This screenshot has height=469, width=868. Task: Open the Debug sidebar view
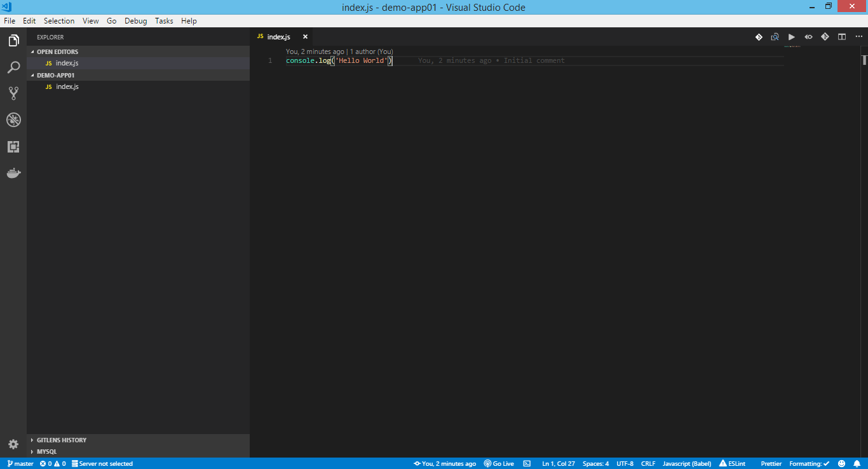click(14, 119)
